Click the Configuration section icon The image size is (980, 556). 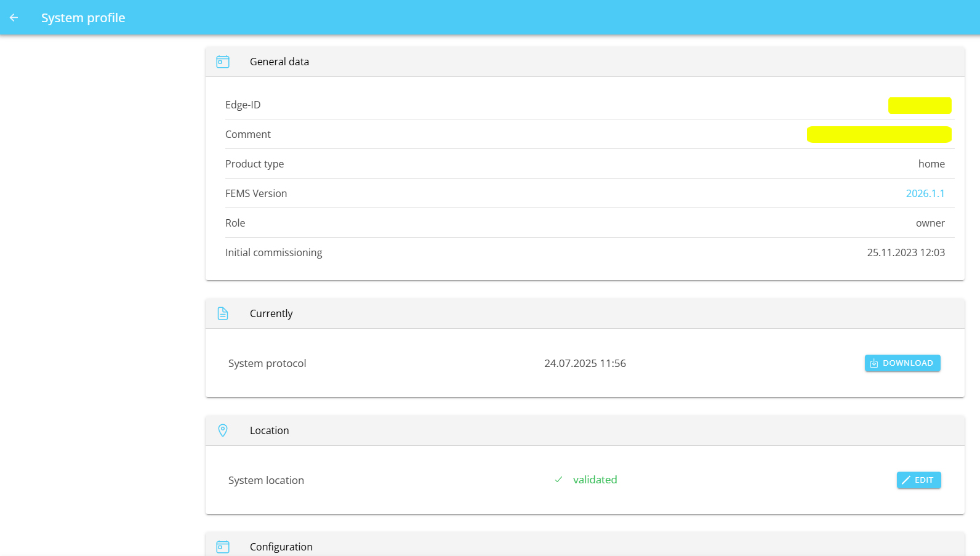(x=223, y=547)
